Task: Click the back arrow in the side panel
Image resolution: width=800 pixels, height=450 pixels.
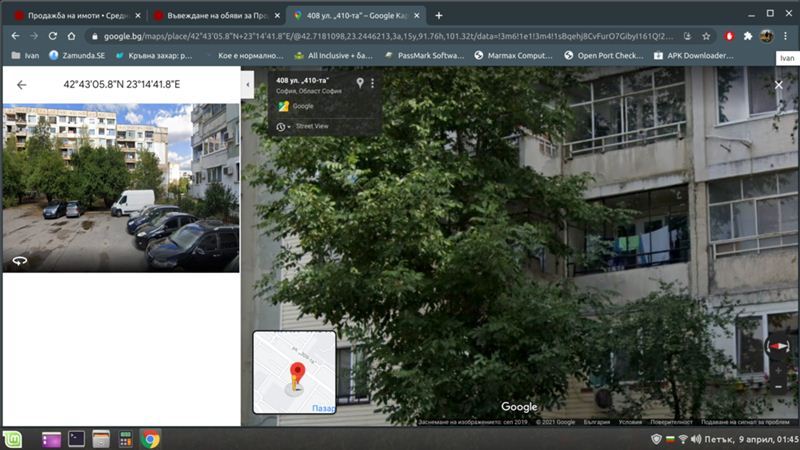Action: [x=21, y=85]
